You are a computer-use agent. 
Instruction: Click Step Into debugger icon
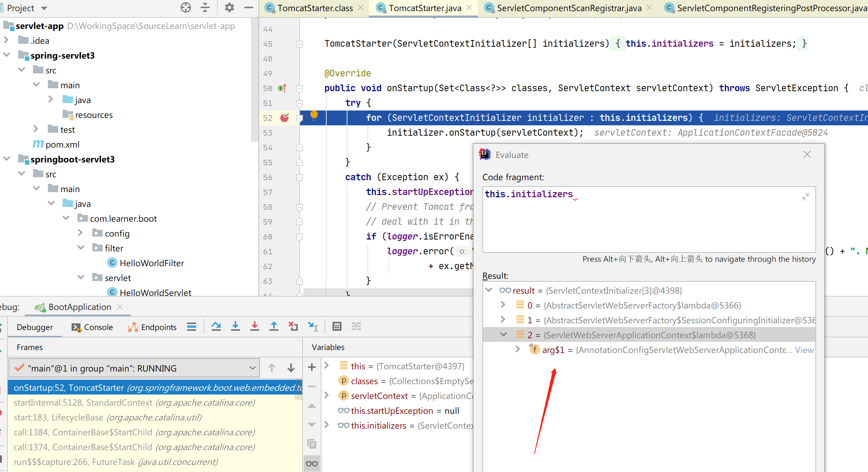point(235,327)
